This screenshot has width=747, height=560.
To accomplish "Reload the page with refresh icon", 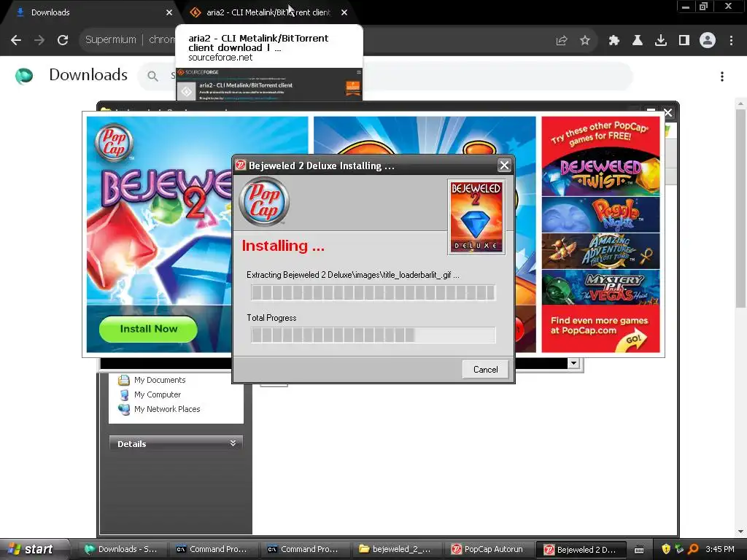I will 63,40.
